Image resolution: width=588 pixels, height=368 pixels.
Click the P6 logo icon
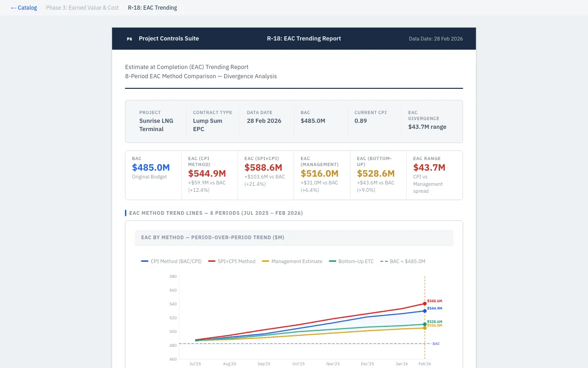(130, 39)
